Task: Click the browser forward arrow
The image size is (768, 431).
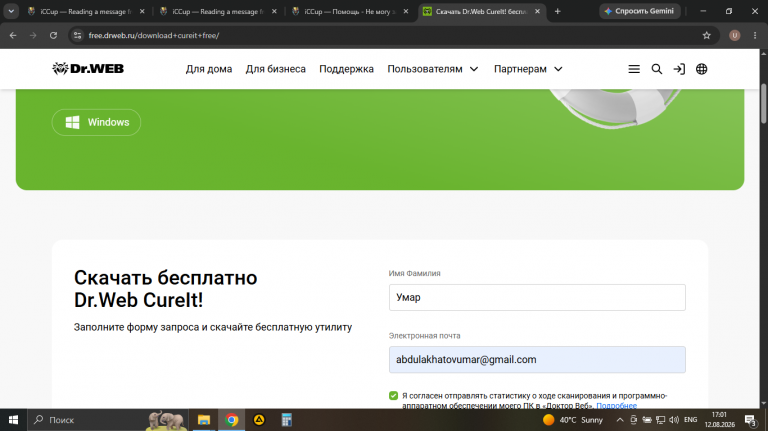Action: tap(33, 35)
